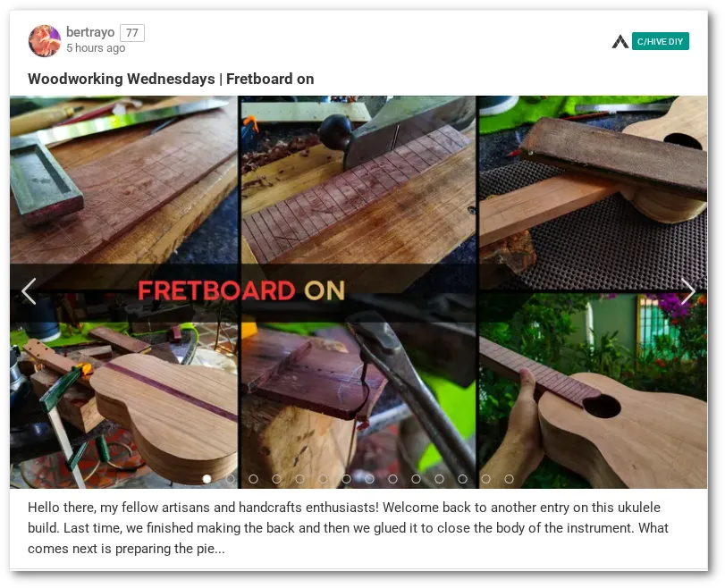The image size is (725, 588).
Task: Click bertrayo's profile avatar
Action: 45,41
